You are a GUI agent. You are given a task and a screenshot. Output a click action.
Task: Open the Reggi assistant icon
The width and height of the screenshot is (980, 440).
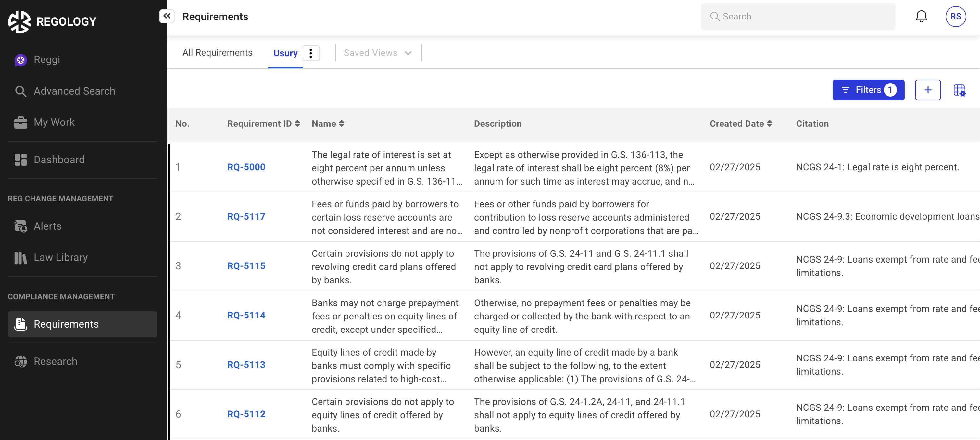pyautogui.click(x=20, y=60)
